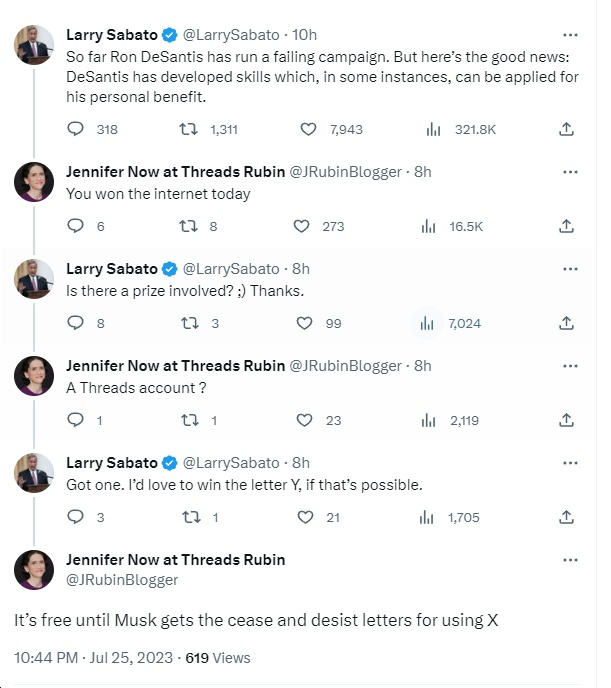Image resolution: width=611 pixels, height=688 pixels.
Task: Open @JRubinBlogger handle under the last tweet
Action: (x=122, y=580)
